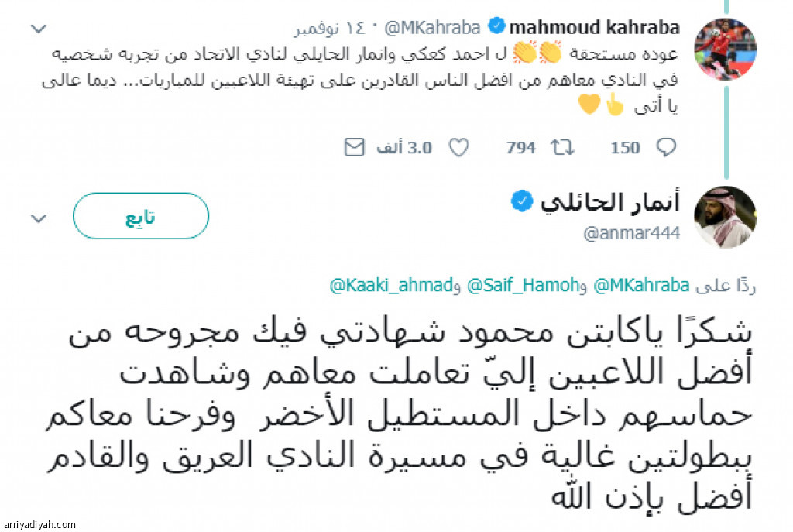
Task: Click the reply icon on Kahraba's tweet
Action: coord(666,147)
